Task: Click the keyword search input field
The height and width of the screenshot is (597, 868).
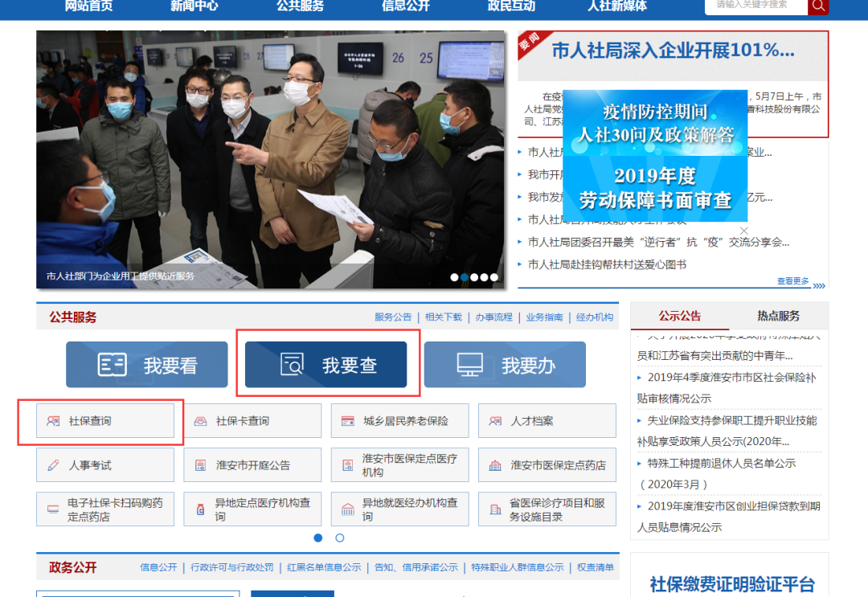Action: click(x=755, y=6)
